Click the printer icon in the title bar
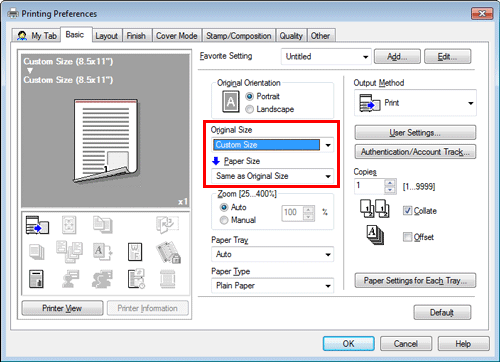This screenshot has height=362, width=500. 13,13
